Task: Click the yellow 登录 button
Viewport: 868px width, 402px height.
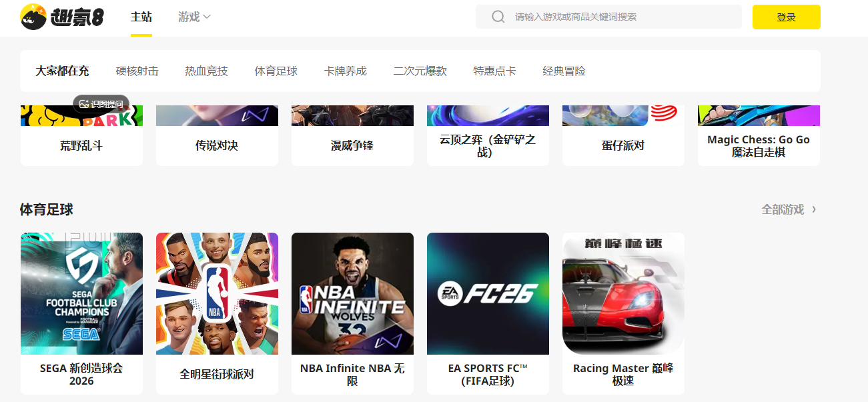Action: 786,17
